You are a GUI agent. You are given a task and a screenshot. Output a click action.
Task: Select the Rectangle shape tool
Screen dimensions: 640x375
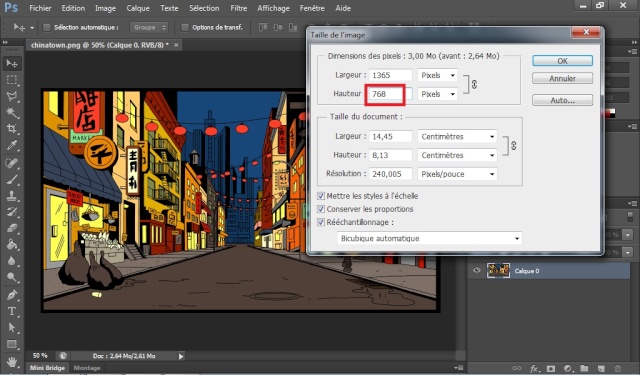pos(12,344)
